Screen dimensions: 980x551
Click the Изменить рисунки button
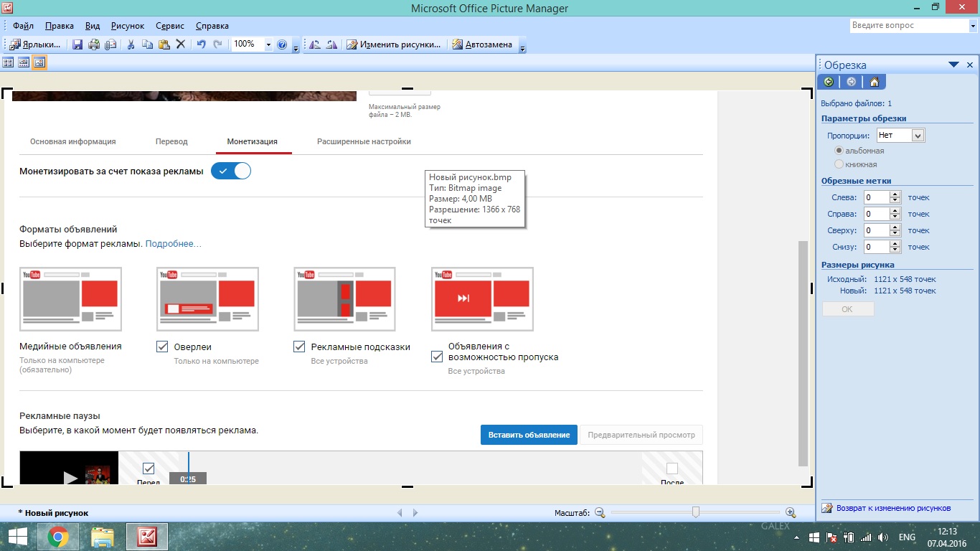[394, 44]
